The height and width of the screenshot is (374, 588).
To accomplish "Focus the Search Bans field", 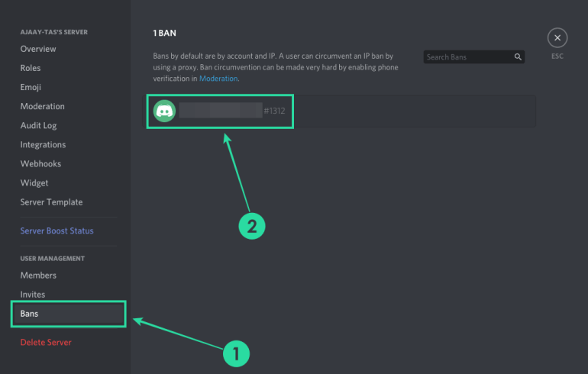I will (473, 57).
